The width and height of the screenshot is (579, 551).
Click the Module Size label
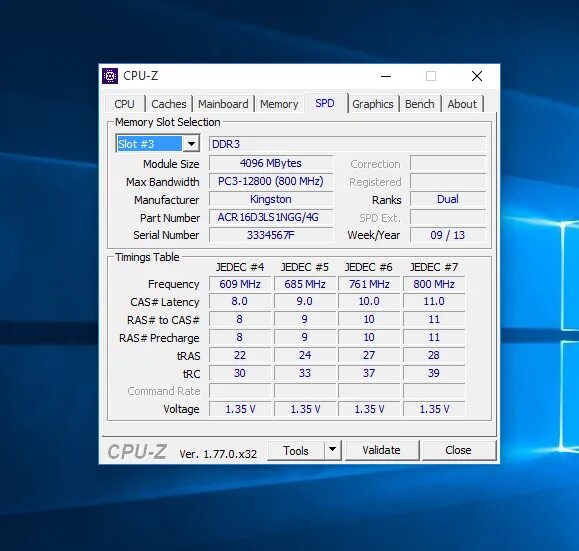click(x=171, y=164)
